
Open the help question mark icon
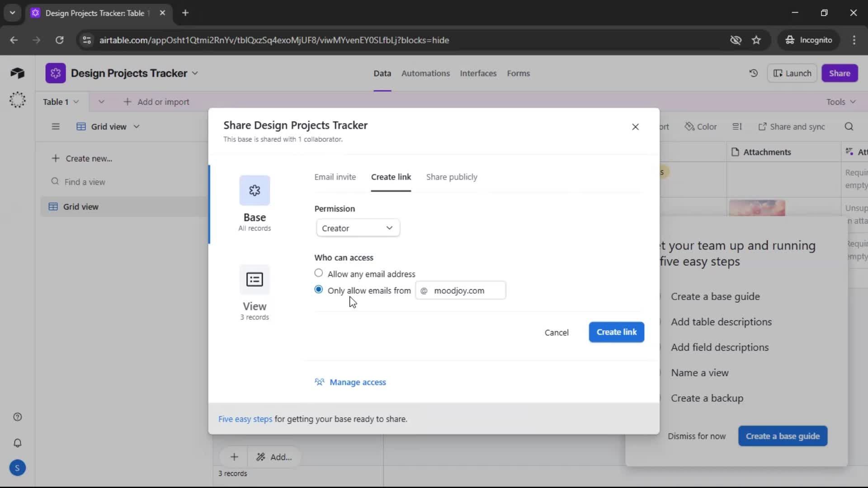[17, 417]
